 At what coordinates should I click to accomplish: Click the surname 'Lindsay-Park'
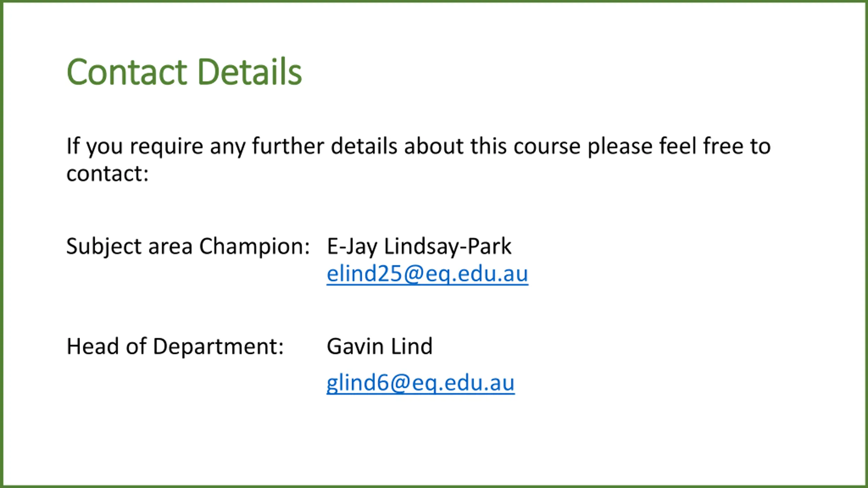point(448,246)
